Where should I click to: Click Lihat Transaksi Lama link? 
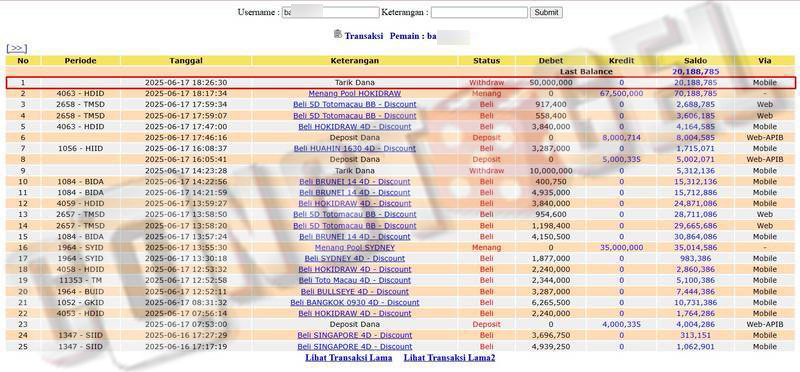tap(348, 358)
